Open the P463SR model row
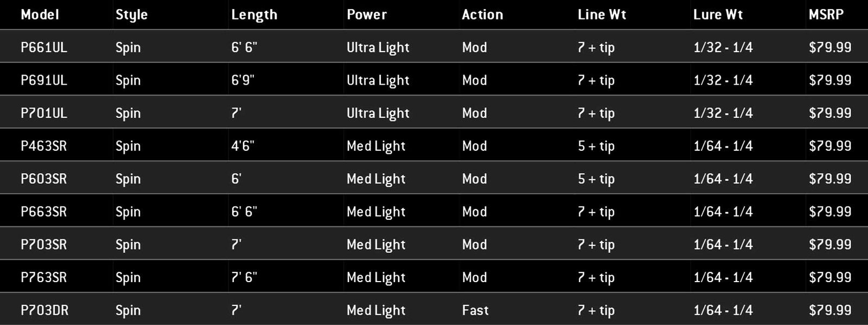Viewport: 868px width, 325px height. 44,146
